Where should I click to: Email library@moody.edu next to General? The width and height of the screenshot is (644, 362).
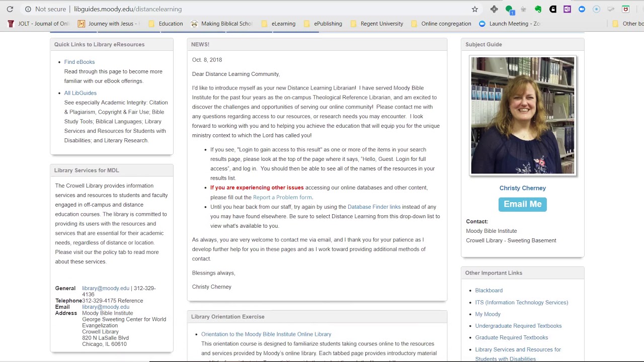point(106,288)
